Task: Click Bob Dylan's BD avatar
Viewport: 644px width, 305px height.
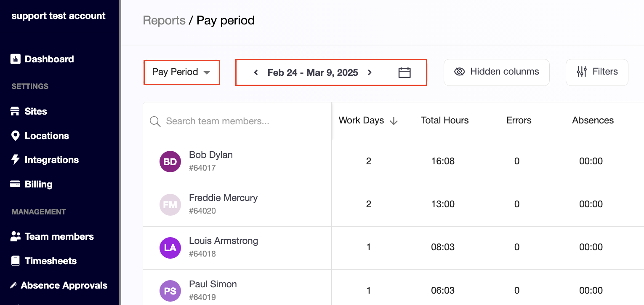Action: click(170, 162)
